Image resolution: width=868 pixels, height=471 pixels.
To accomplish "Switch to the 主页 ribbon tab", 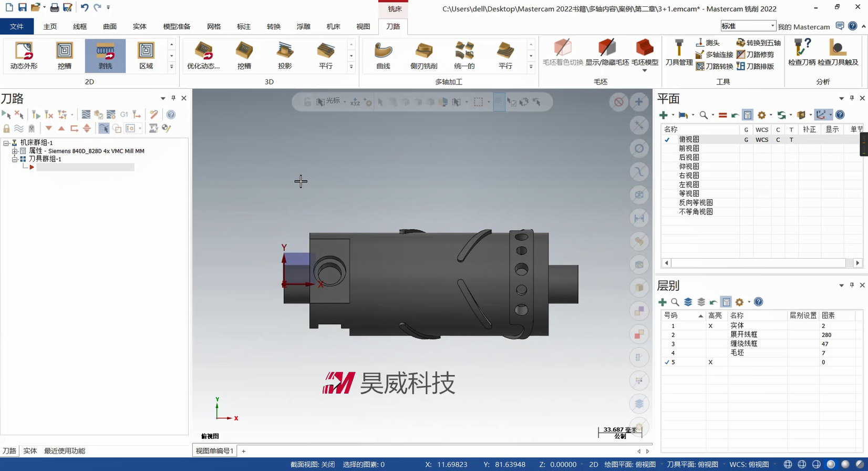I will [x=50, y=26].
